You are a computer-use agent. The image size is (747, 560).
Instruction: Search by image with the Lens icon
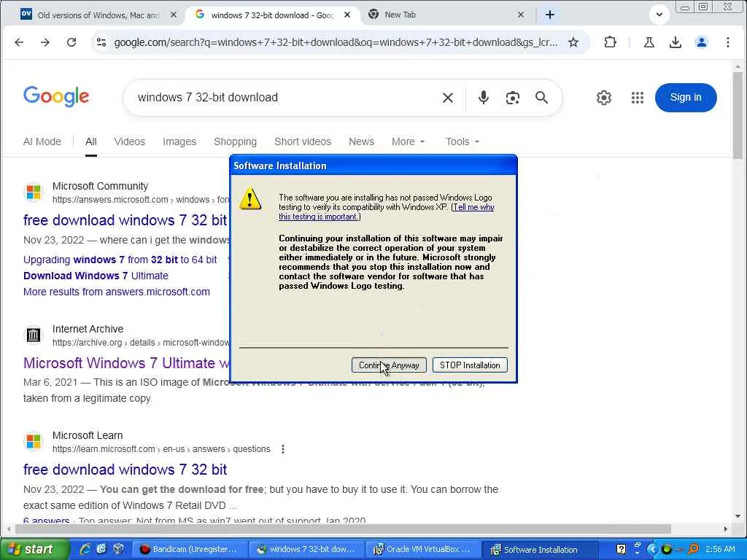(x=512, y=98)
